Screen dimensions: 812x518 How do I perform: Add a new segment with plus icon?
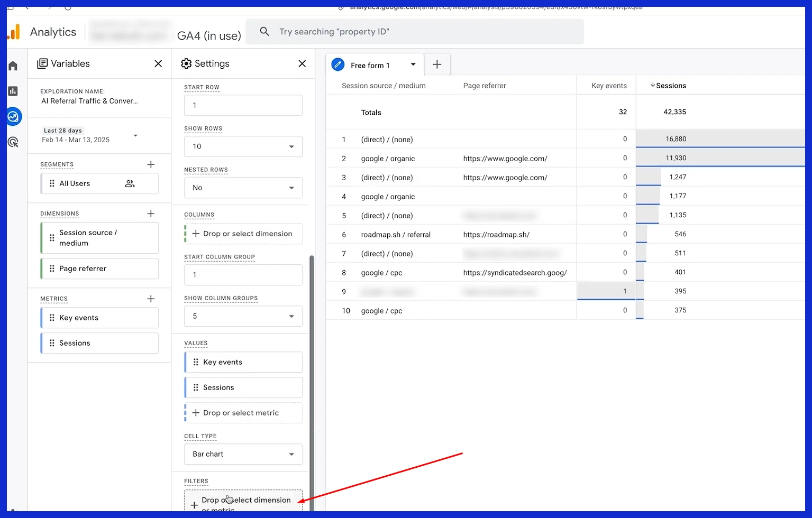151,164
